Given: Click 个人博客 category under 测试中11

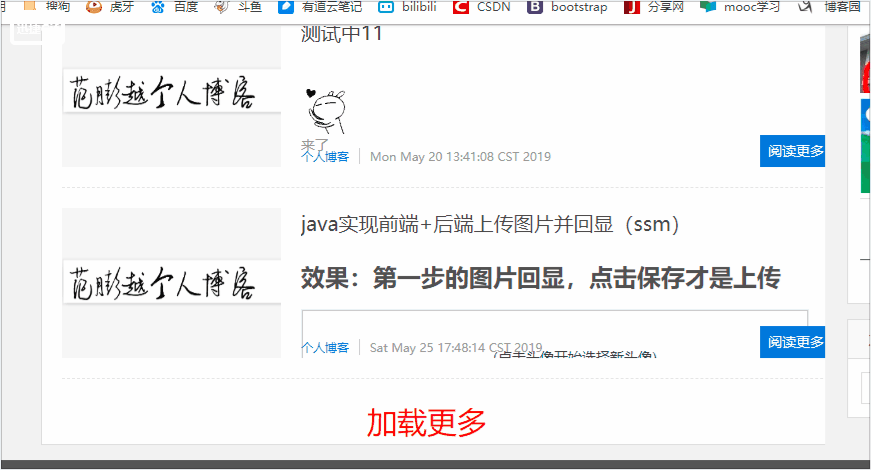Looking at the screenshot, I should [325, 157].
